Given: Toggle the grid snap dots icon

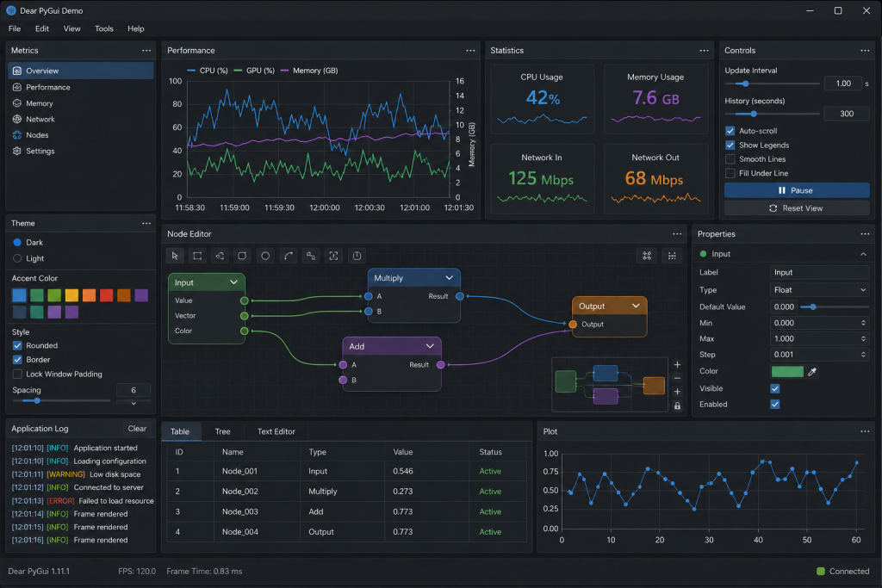Looking at the screenshot, I should tap(672, 256).
